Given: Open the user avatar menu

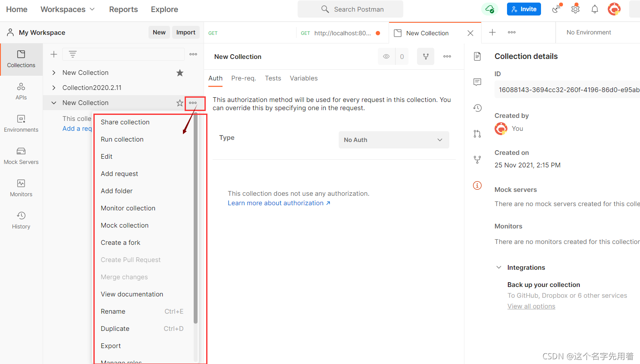Looking at the screenshot, I should pyautogui.click(x=614, y=9).
